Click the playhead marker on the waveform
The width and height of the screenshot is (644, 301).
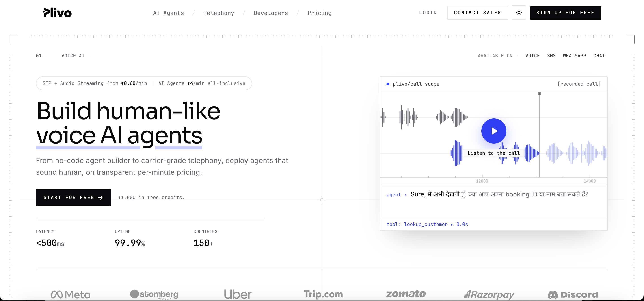(x=539, y=94)
